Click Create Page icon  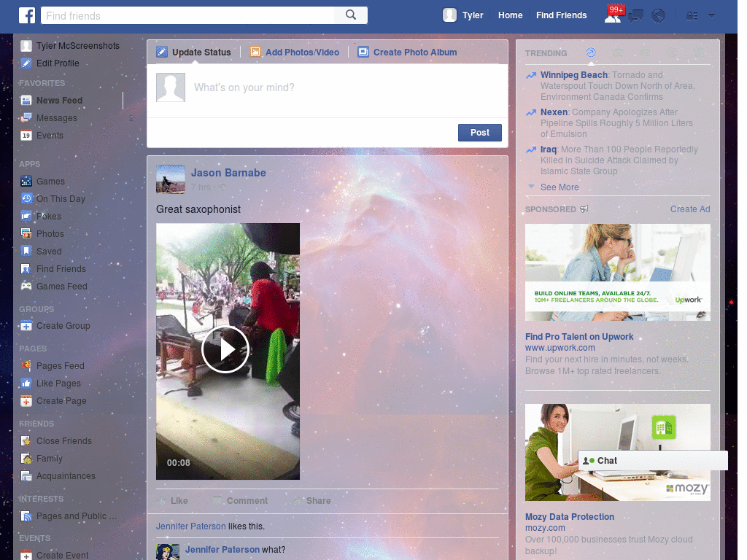[26, 401]
